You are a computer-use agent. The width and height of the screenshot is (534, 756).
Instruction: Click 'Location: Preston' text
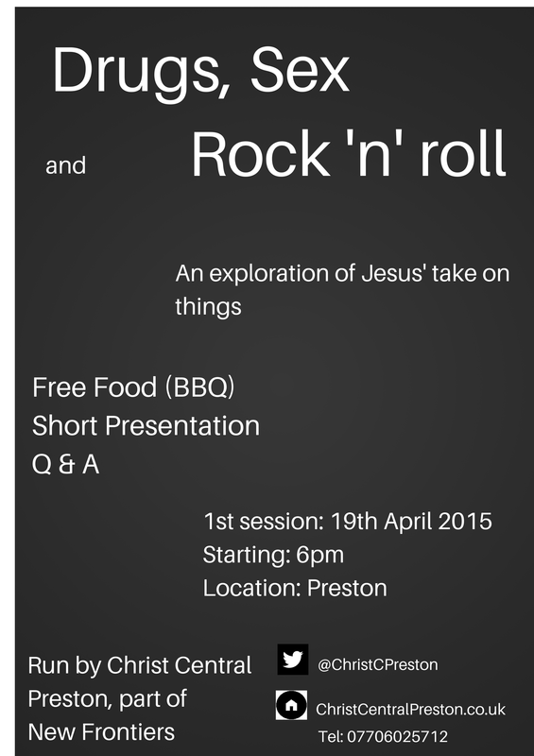click(x=295, y=588)
